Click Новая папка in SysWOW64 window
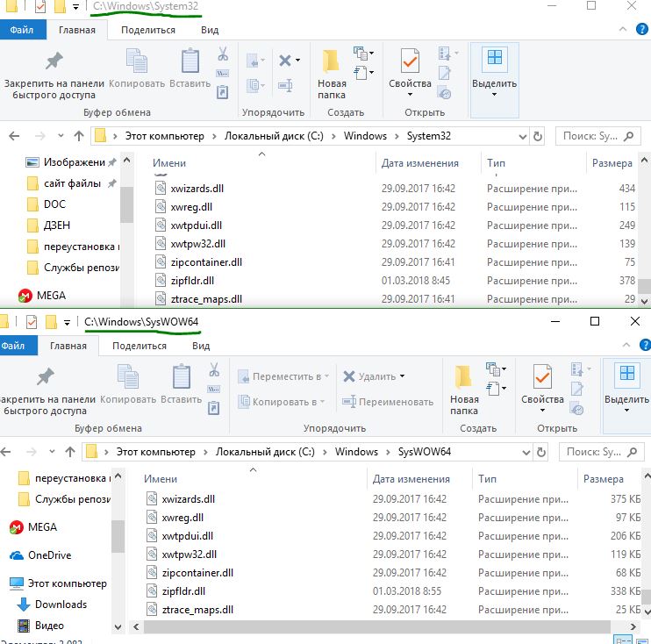 [464, 390]
